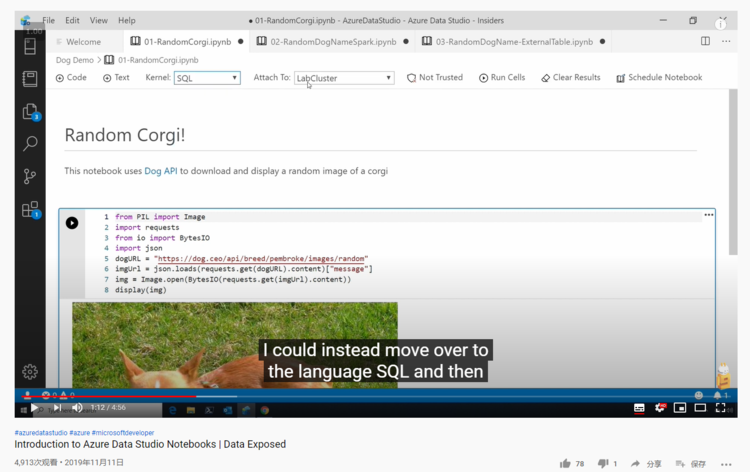Click the Windows Start button in the video
Screen dimensions: 750x472
(23, 410)
